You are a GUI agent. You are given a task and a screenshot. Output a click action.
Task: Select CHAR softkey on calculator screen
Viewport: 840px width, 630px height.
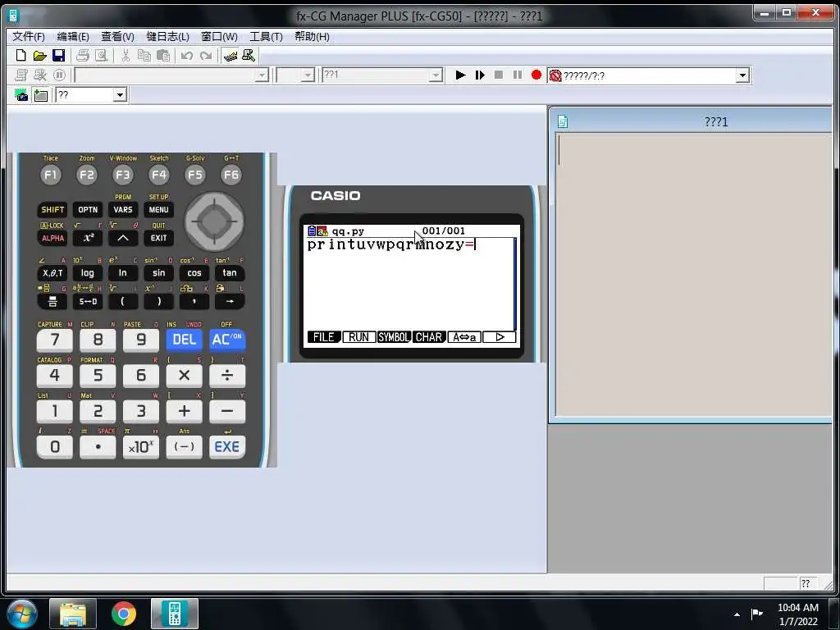429,337
